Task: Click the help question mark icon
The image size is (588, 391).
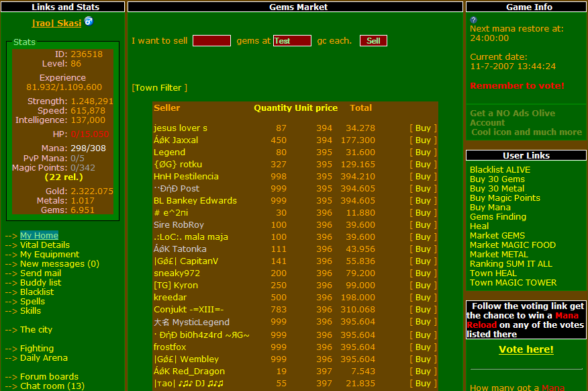Action: [x=474, y=20]
